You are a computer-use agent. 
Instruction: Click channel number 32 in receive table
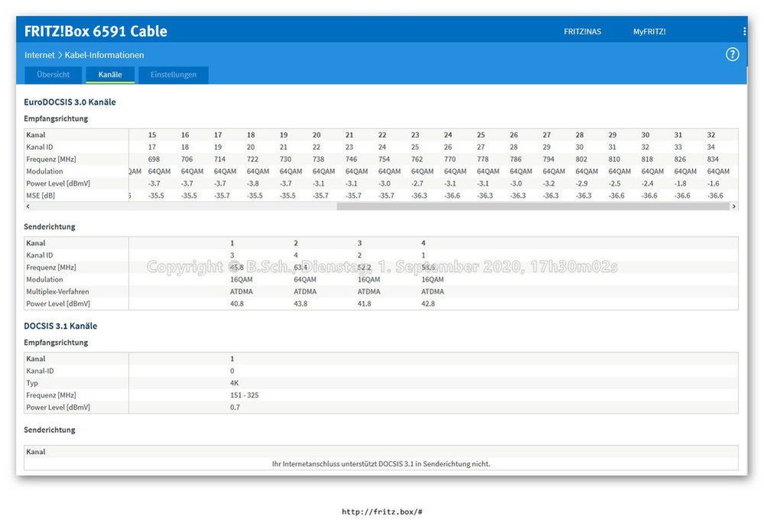711,135
